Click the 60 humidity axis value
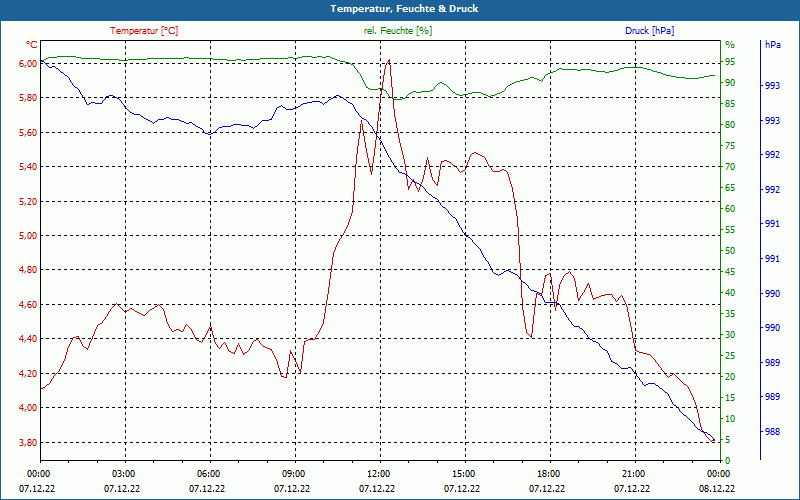Screen dimensions: 800x500 point(730,209)
